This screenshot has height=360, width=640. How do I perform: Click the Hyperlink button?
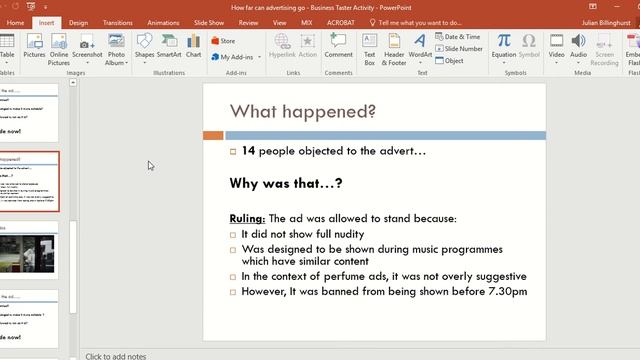click(282, 46)
